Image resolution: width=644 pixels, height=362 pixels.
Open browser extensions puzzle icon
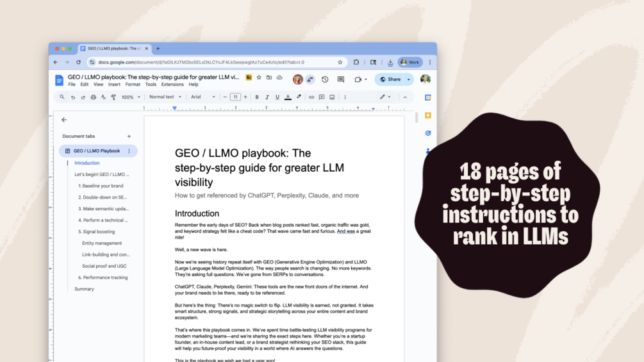pyautogui.click(x=356, y=62)
